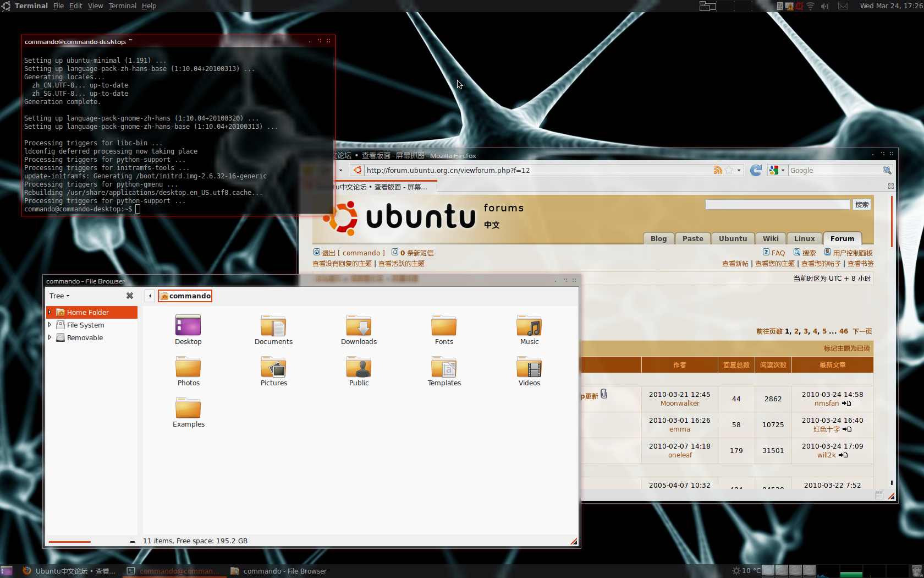
Task: Click the Google search field
Action: click(835, 170)
